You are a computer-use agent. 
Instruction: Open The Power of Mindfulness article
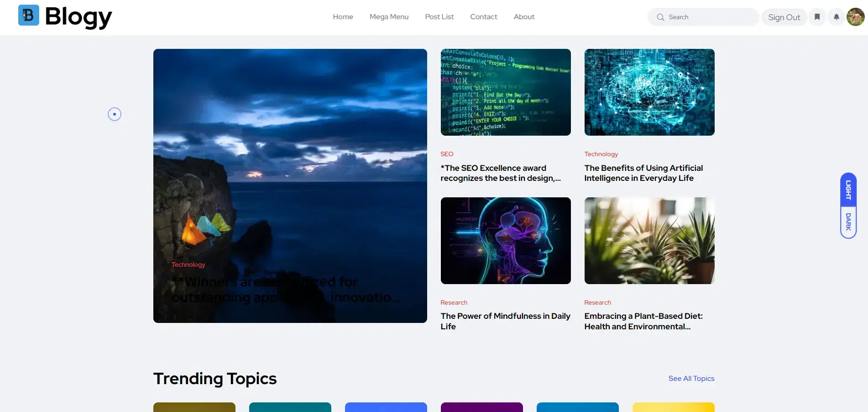pos(505,321)
